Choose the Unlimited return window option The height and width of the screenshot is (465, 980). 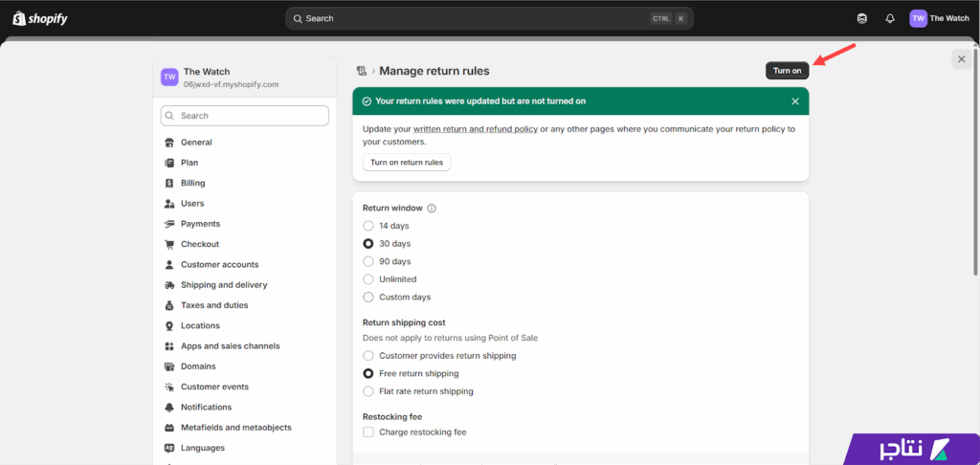368,279
